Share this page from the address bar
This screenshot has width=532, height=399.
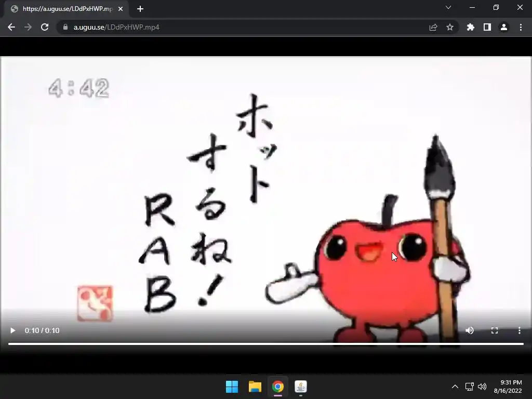[433, 27]
